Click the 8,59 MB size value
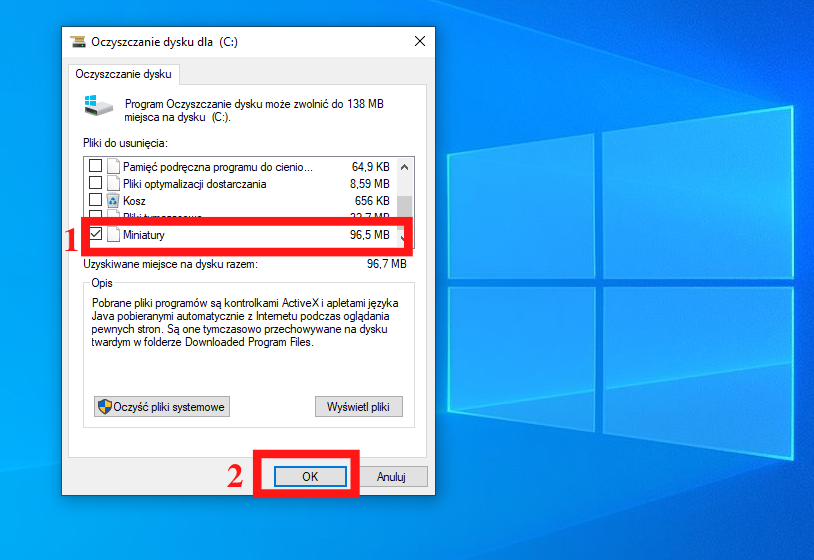The width and height of the screenshot is (814, 560). pyautogui.click(x=370, y=184)
